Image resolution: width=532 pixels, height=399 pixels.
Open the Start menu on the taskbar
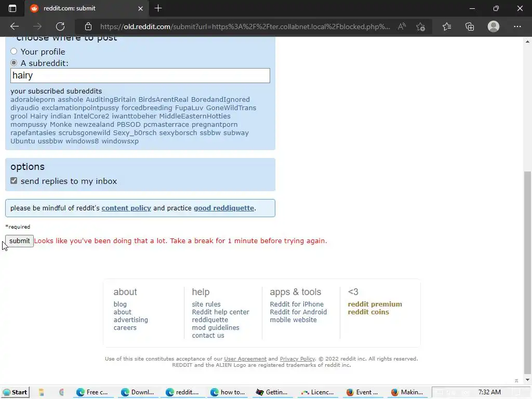(15, 393)
